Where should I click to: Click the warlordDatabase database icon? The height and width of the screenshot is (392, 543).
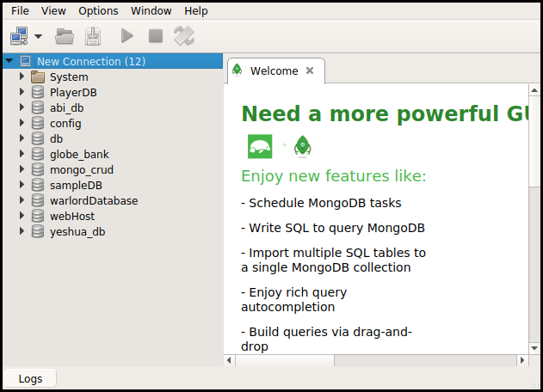(38, 200)
